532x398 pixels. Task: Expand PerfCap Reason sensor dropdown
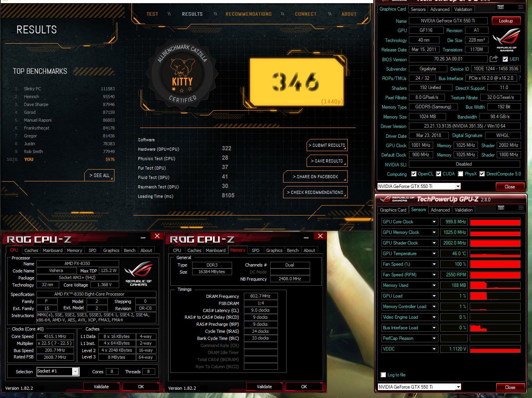tap(434, 338)
